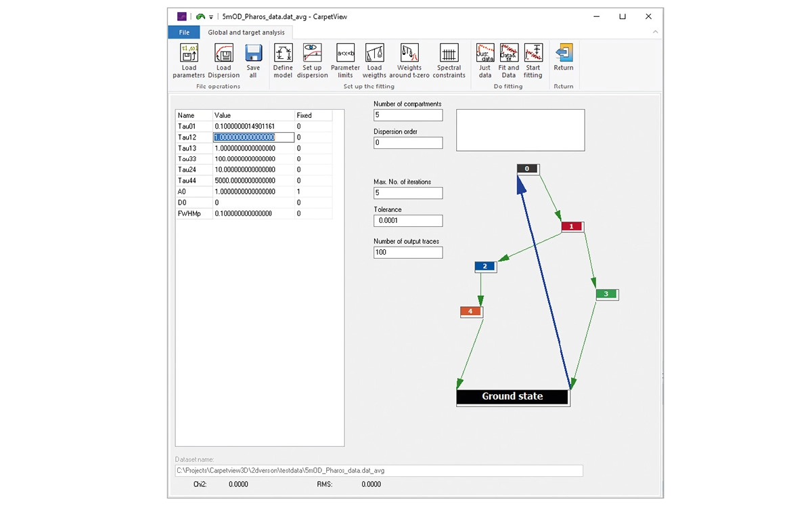Open the Load Dispersion tool

pos(223,54)
